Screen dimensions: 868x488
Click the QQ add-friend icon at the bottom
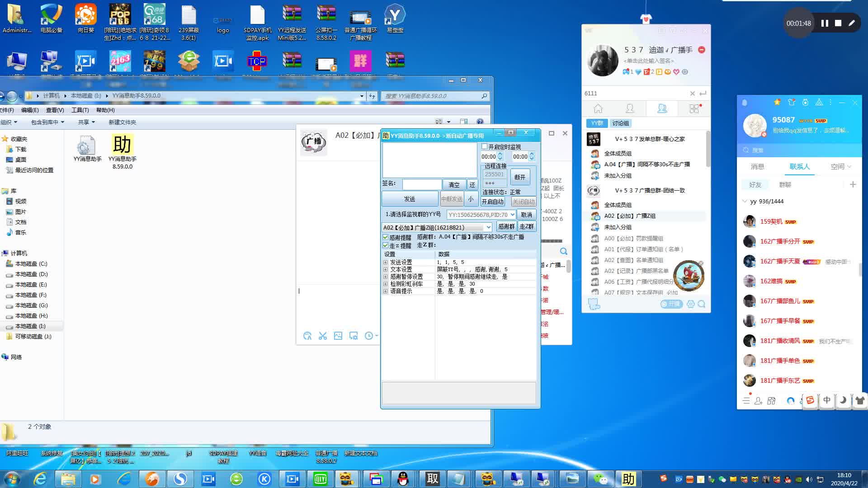759,400
